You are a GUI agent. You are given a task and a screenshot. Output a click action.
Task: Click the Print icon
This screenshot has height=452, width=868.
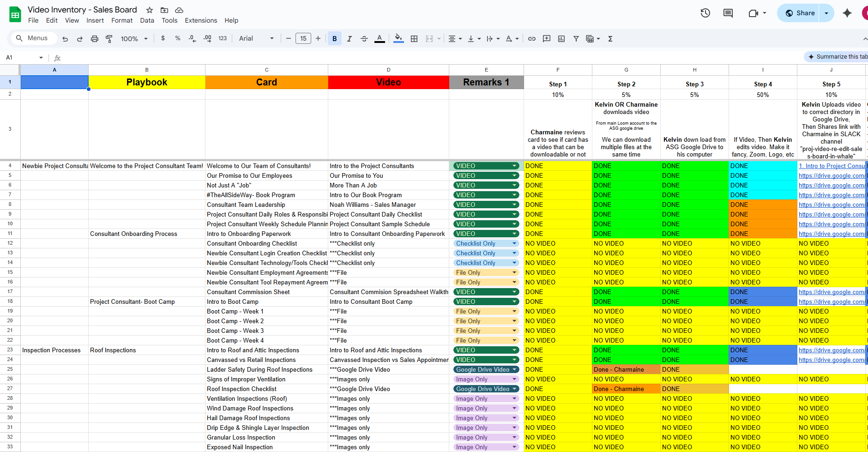coord(94,39)
